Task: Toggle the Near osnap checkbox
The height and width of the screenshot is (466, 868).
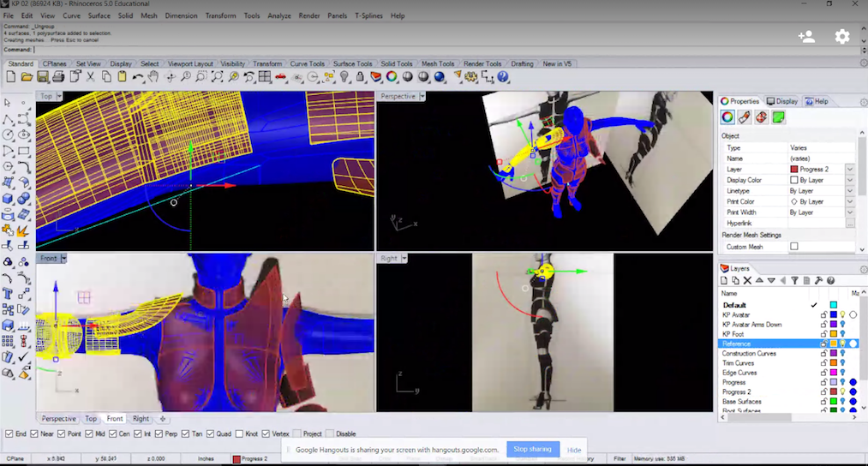Action: (x=34, y=434)
